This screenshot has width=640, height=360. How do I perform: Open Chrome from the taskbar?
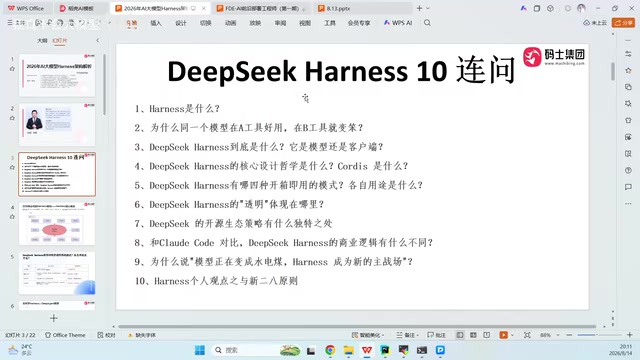330,350
